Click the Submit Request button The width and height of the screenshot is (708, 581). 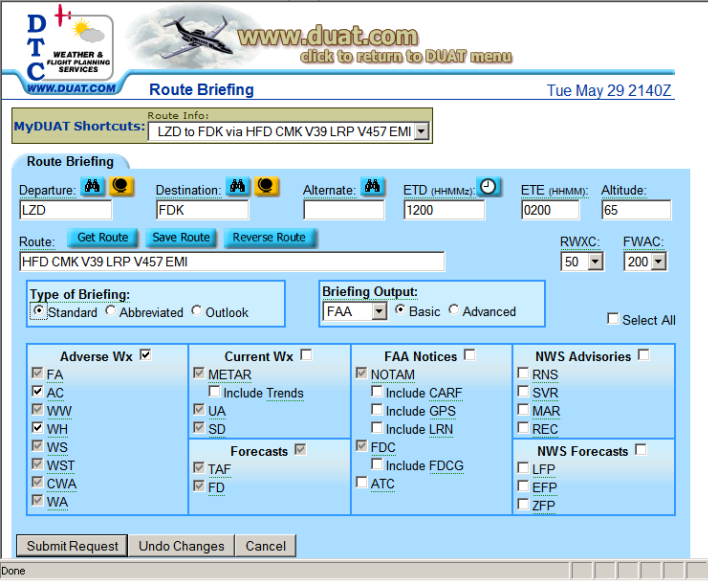[72, 546]
